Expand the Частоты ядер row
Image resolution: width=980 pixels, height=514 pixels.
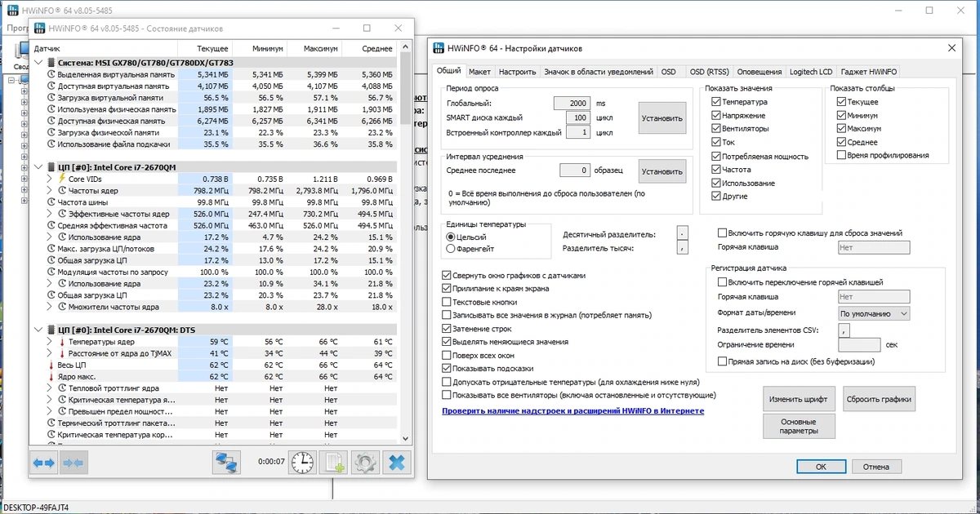click(x=51, y=190)
